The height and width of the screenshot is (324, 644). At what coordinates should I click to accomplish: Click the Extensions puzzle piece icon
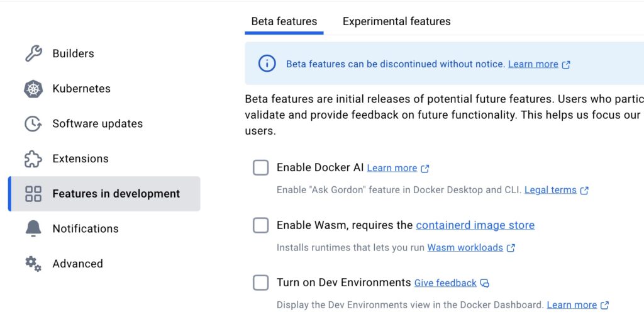tap(33, 159)
